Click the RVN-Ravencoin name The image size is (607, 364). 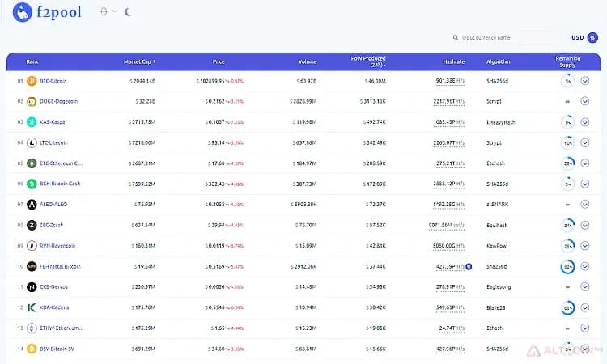pos(57,246)
